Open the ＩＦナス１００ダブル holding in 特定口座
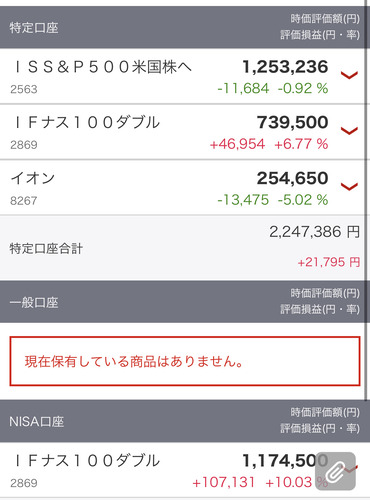This screenshot has width=370, height=500. click(183, 132)
